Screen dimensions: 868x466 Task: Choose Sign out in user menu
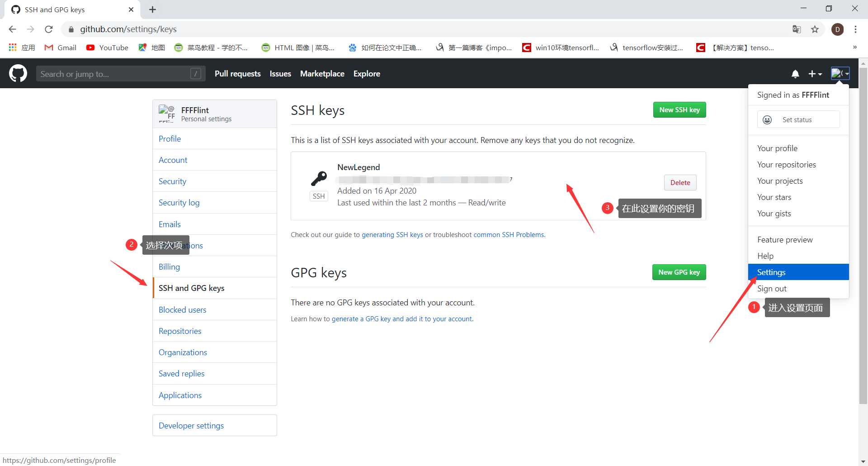pyautogui.click(x=798, y=289)
